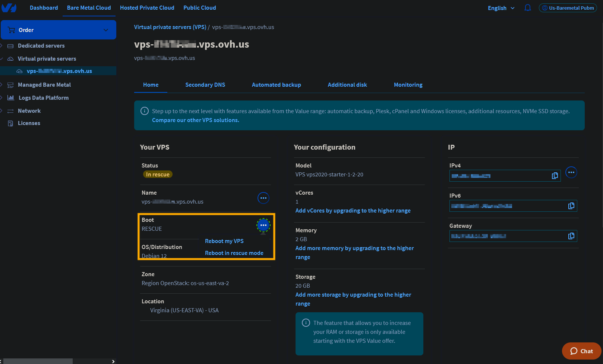
Task: Click the RESCUE boot value
Action: [152, 229]
